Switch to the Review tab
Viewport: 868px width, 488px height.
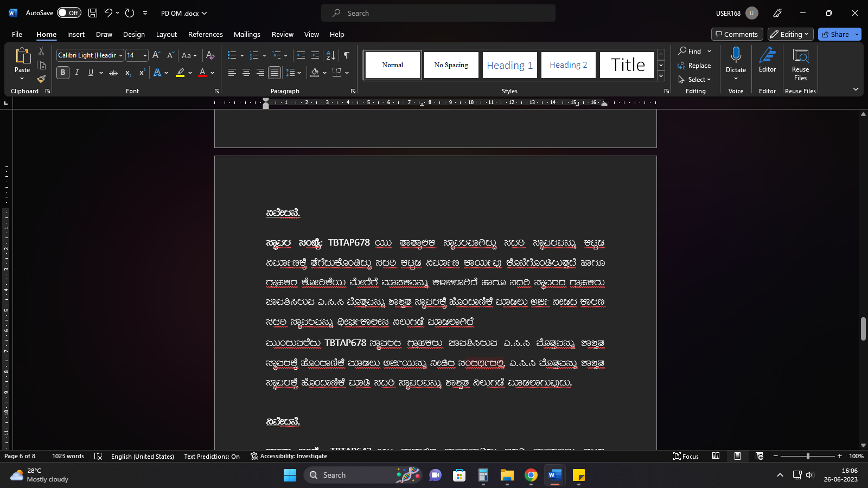point(282,34)
